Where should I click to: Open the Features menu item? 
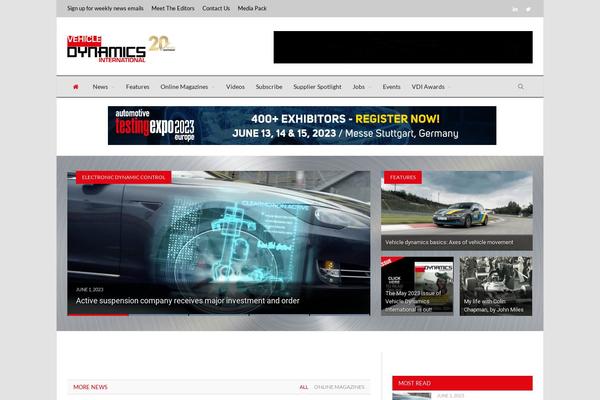[137, 87]
